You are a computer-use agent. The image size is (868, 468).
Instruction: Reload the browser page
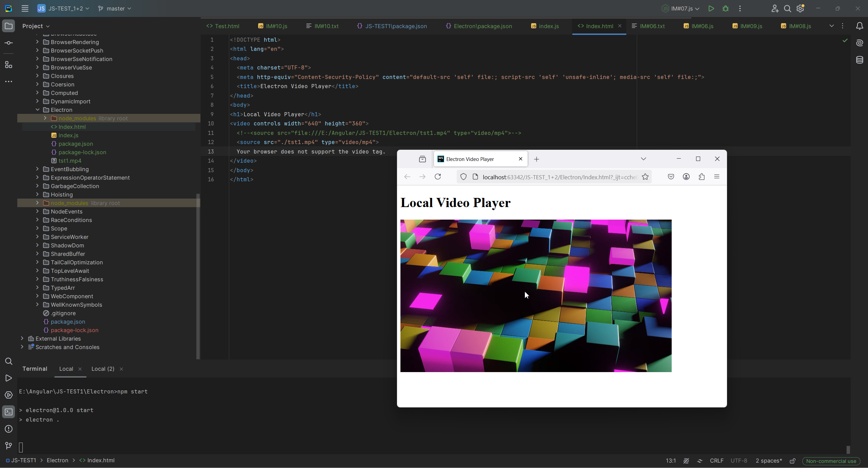[x=438, y=177]
